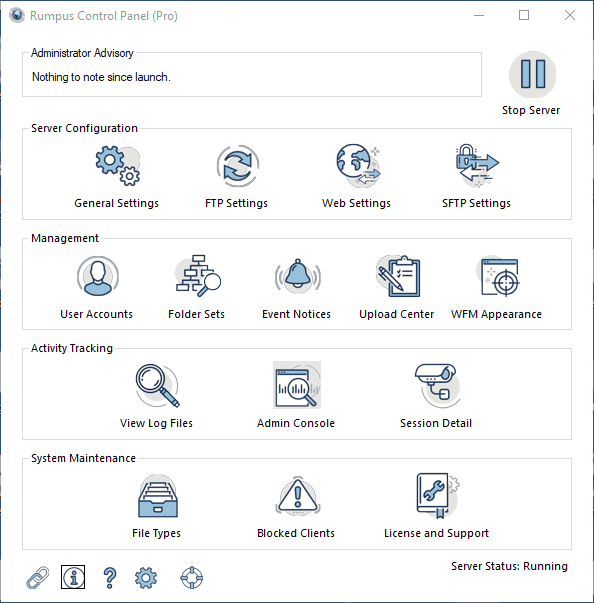Open FTP Settings sync arrows icon
The width and height of the screenshot is (594, 603).
[238, 166]
